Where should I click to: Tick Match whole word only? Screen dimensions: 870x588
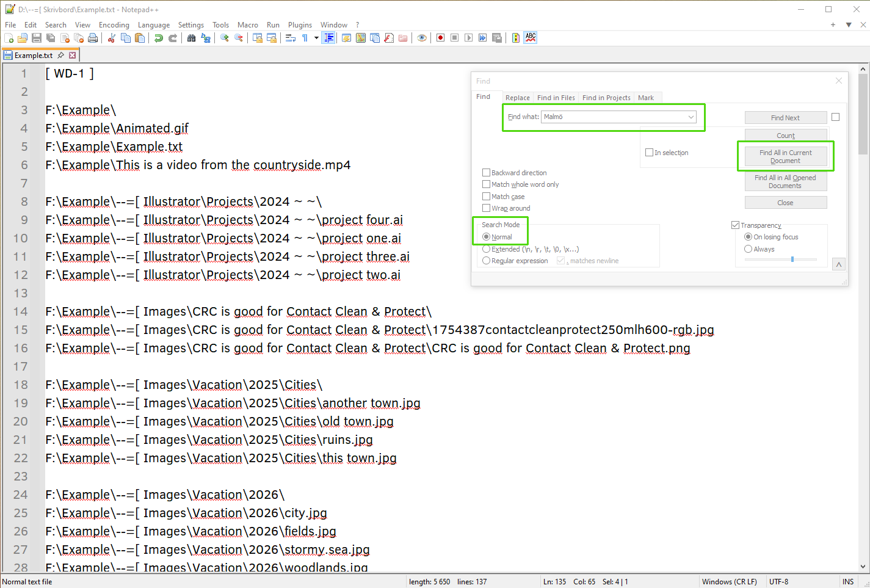487,184
